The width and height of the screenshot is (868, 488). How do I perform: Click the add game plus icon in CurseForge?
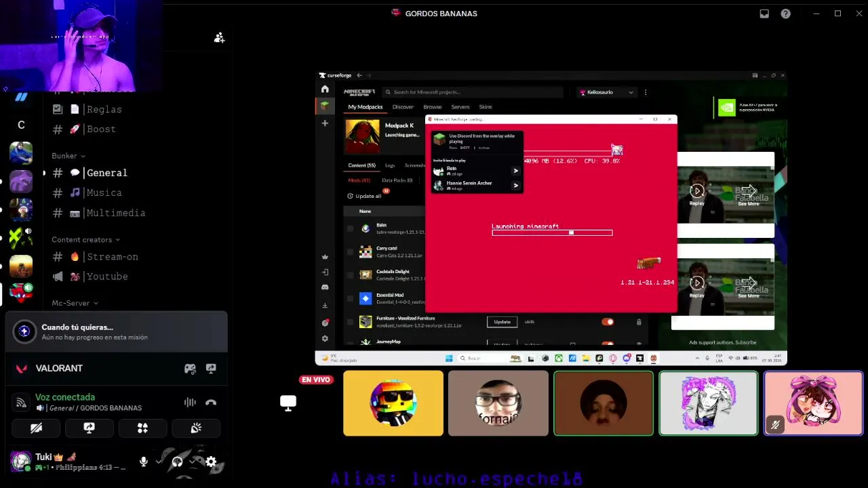325,123
